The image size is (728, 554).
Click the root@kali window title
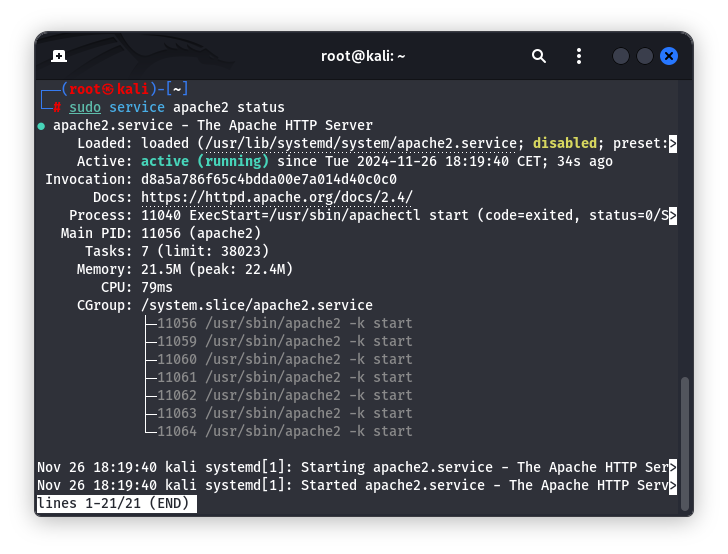tap(363, 56)
